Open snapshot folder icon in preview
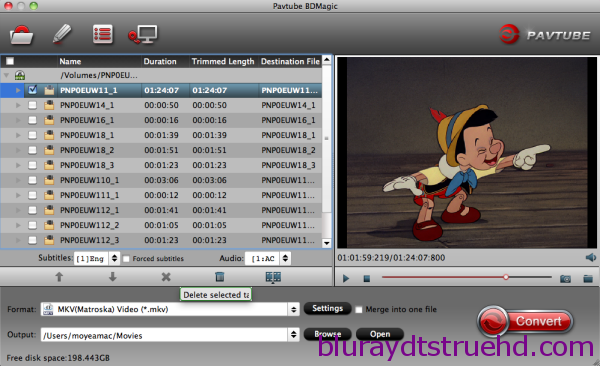600x366 pixels. pos(588,278)
